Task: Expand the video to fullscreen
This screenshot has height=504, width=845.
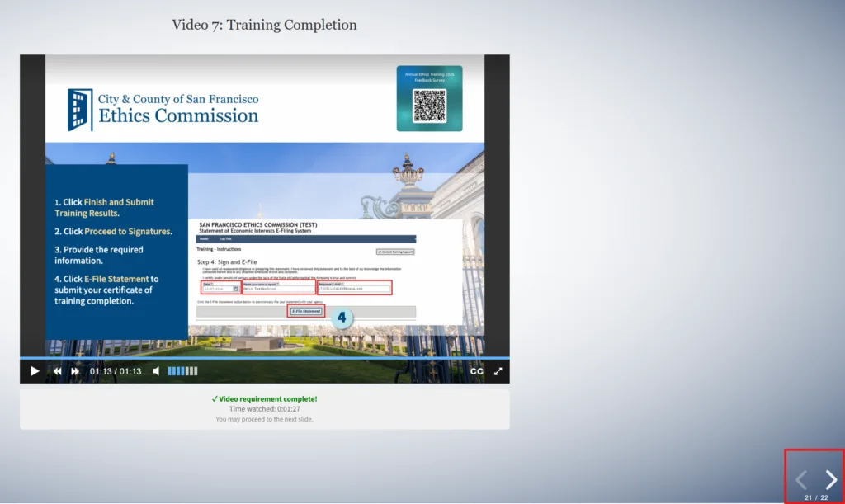Action: (x=498, y=371)
